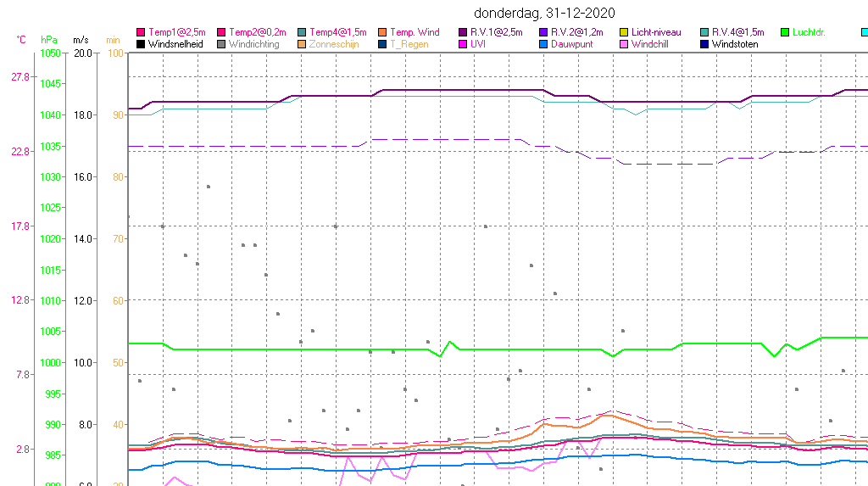
Task: Click the hPa axis unit label
Action: [49, 40]
